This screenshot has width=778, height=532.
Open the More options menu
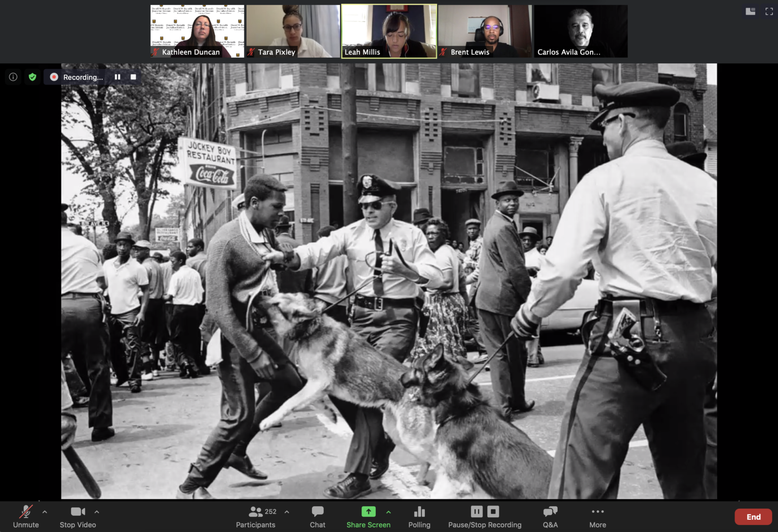tap(597, 516)
